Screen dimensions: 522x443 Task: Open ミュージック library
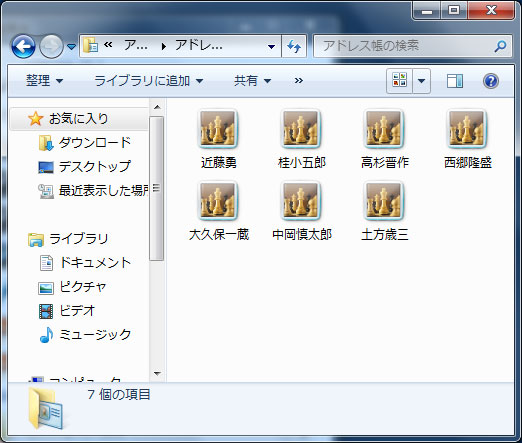85,335
